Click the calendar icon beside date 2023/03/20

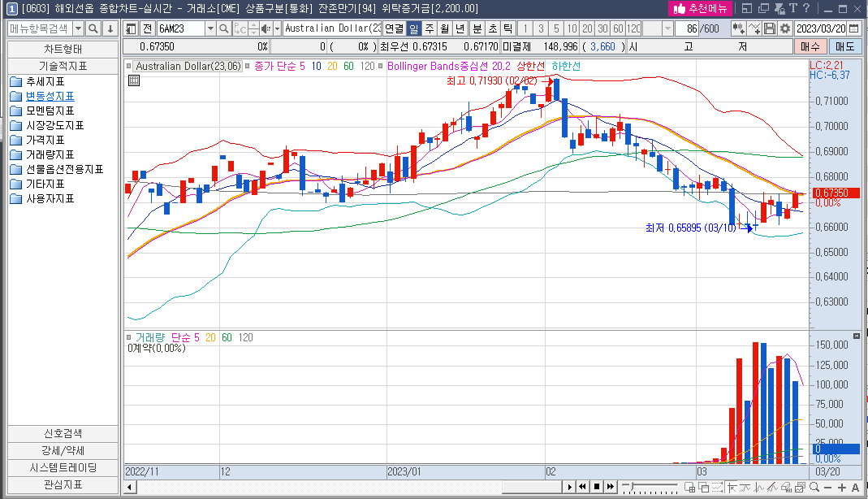[x=853, y=28]
